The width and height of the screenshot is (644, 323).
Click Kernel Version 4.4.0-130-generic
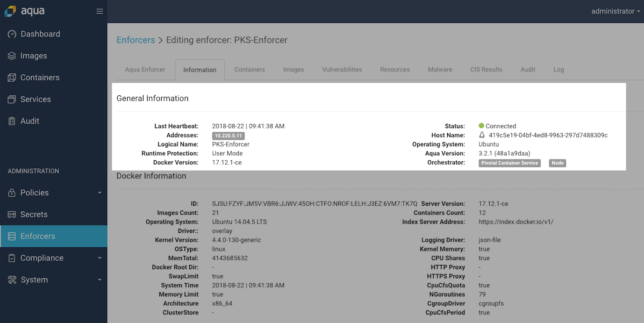(236, 240)
